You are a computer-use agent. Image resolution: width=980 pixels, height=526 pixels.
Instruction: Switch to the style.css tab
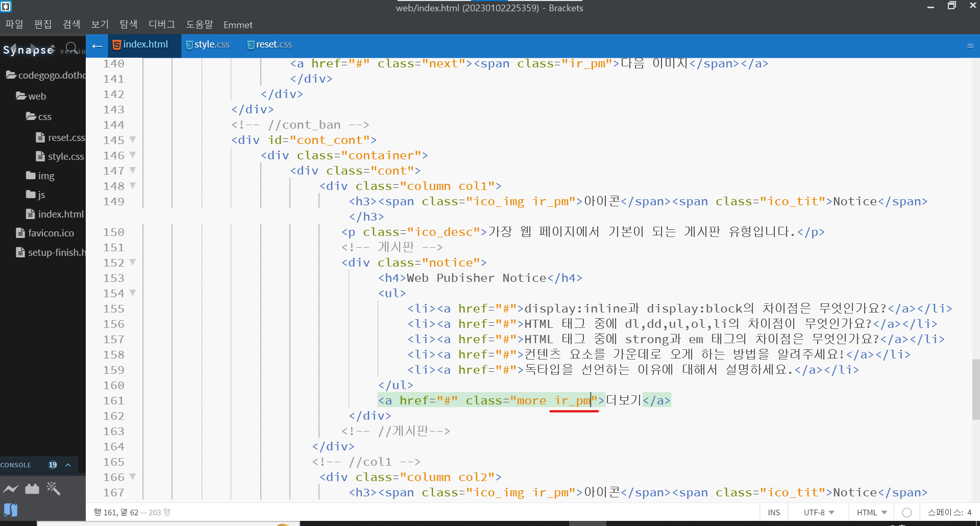(x=211, y=45)
